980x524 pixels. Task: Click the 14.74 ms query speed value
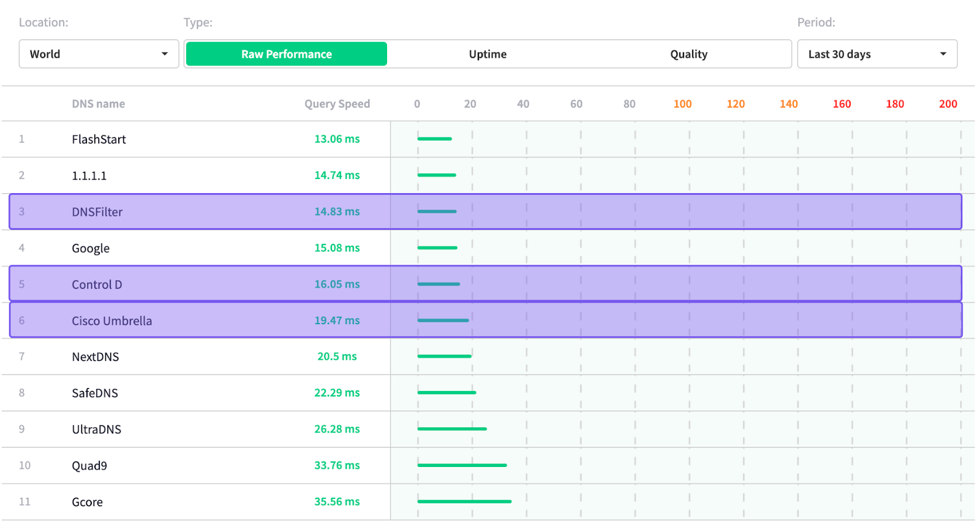337,175
